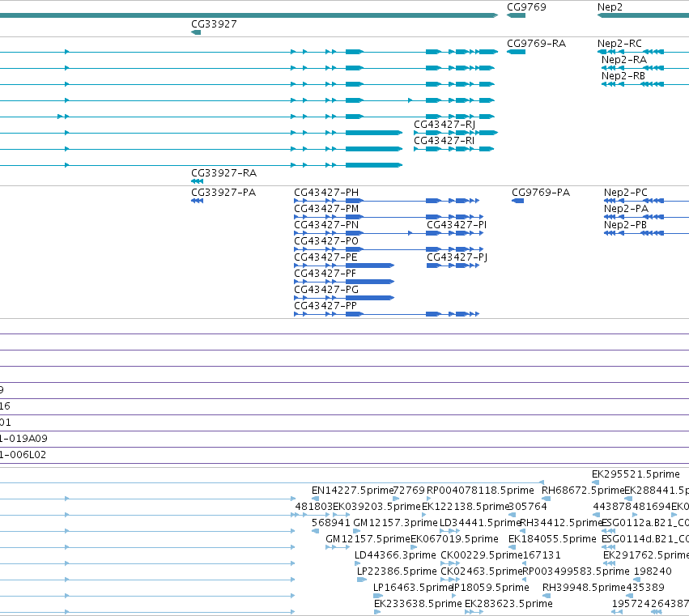The width and height of the screenshot is (689, 616).
Task: Click the EK122138.5prime EST label
Action: click(x=466, y=507)
